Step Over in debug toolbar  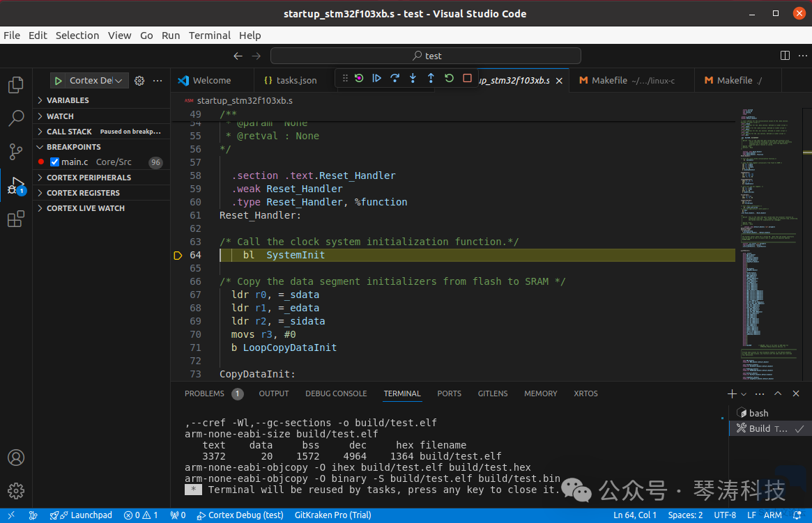tap(394, 78)
